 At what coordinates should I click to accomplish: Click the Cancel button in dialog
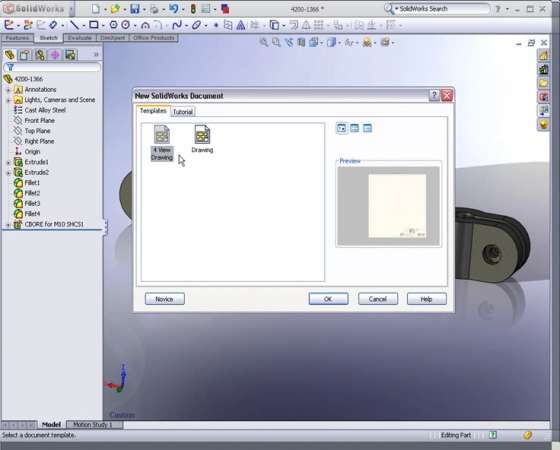(378, 299)
